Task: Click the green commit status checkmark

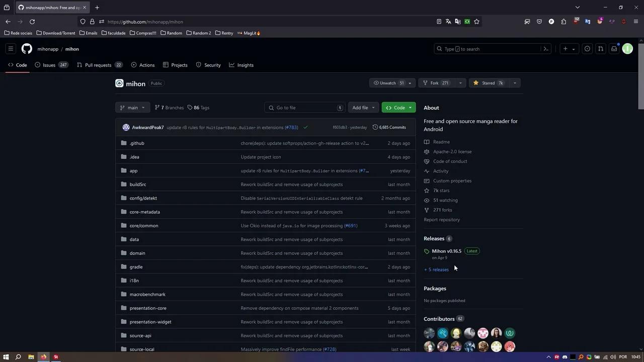Action: tap(305, 127)
